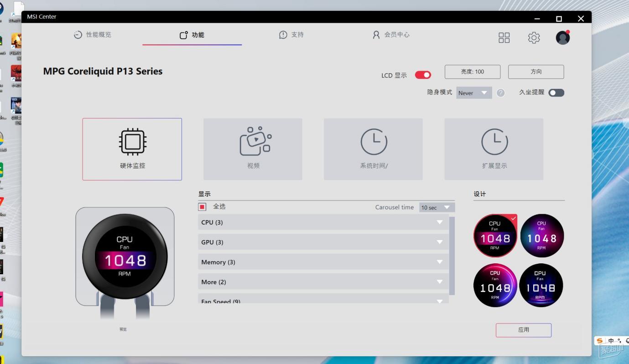Click the 支持 exclamation bubble icon

283,35
